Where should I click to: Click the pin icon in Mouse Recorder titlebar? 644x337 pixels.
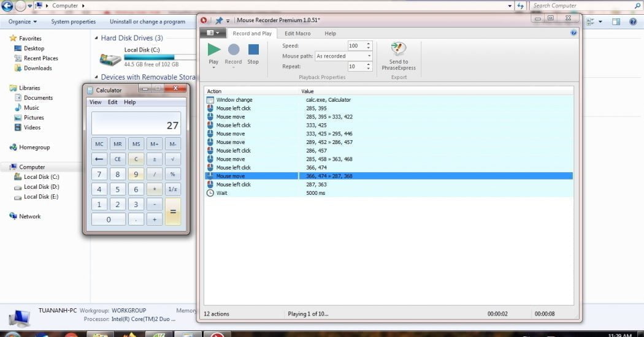[218, 20]
